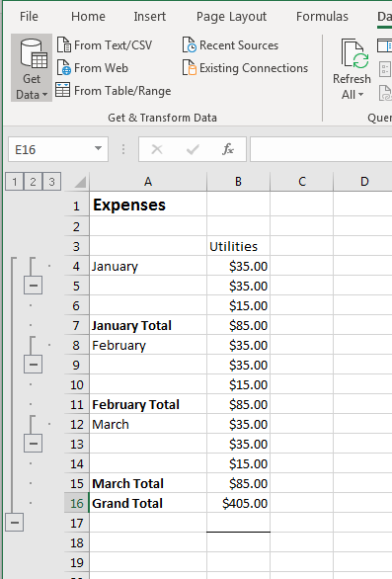Click the From Web icon
The width and height of the screenshot is (392, 579).
point(64,68)
